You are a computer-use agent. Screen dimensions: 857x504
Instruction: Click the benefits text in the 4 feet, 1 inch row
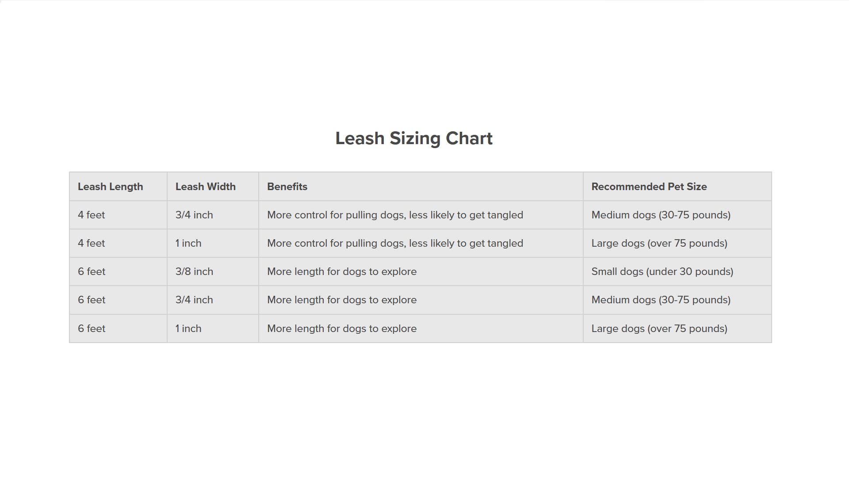tap(395, 243)
